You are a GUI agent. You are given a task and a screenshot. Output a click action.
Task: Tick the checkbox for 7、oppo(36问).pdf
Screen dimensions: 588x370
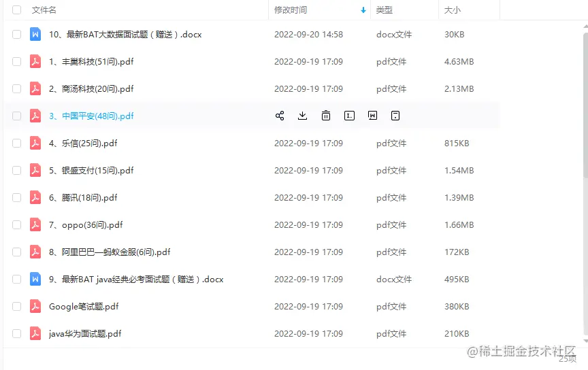[x=16, y=225]
